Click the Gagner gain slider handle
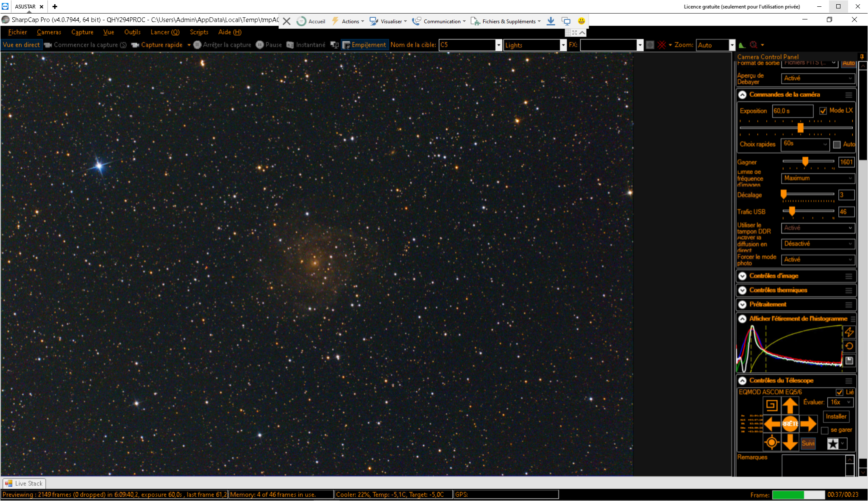 [x=805, y=161]
